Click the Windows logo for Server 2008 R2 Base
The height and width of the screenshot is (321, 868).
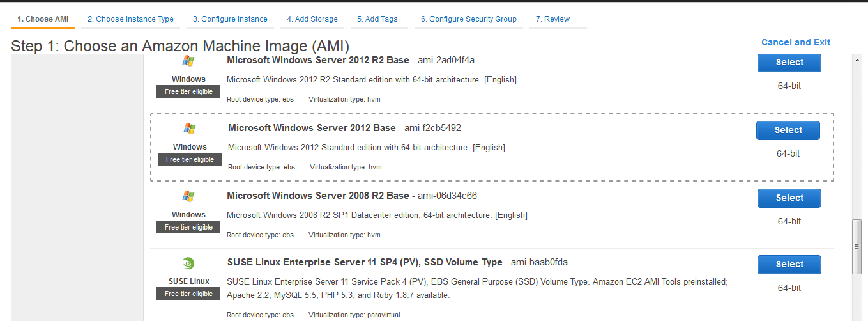pos(188,196)
